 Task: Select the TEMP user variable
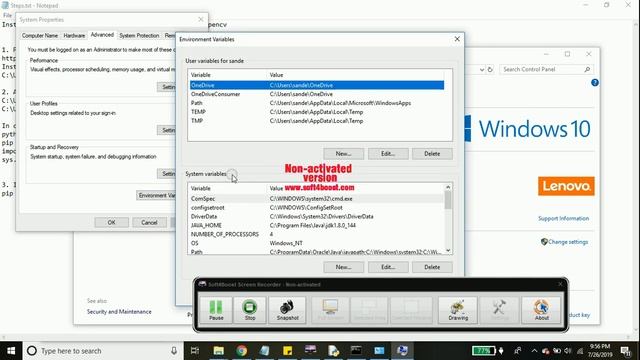coord(317,112)
